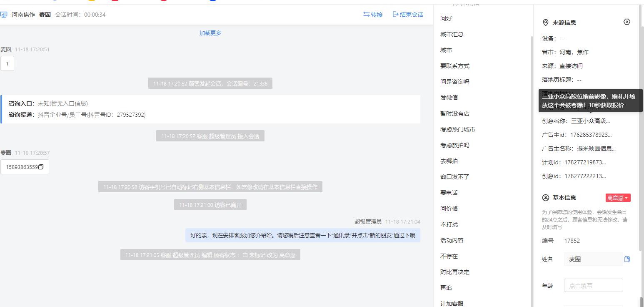
Task: Click the visitor message bubble containing 1
Action: [7, 64]
